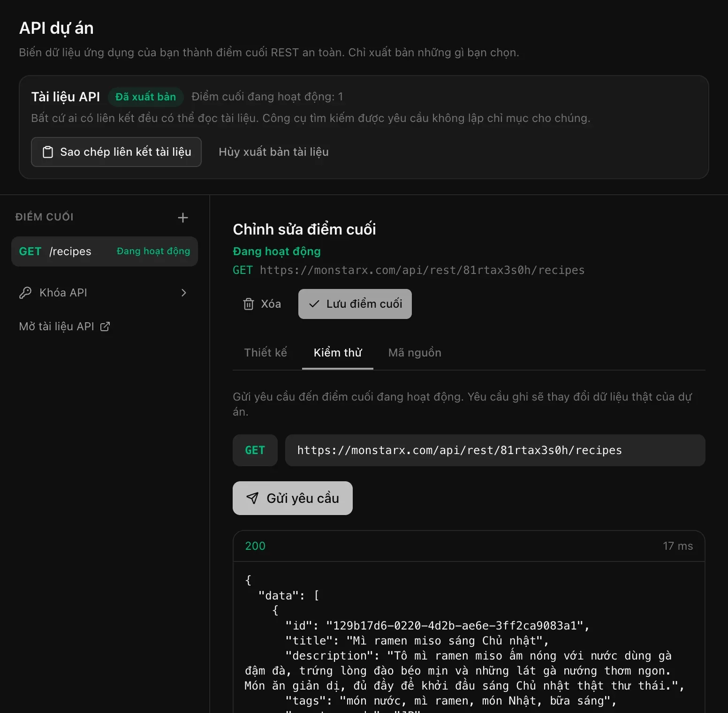Screen dimensions: 728x713
Task: Click the 200 response status code
Action: 255,546
